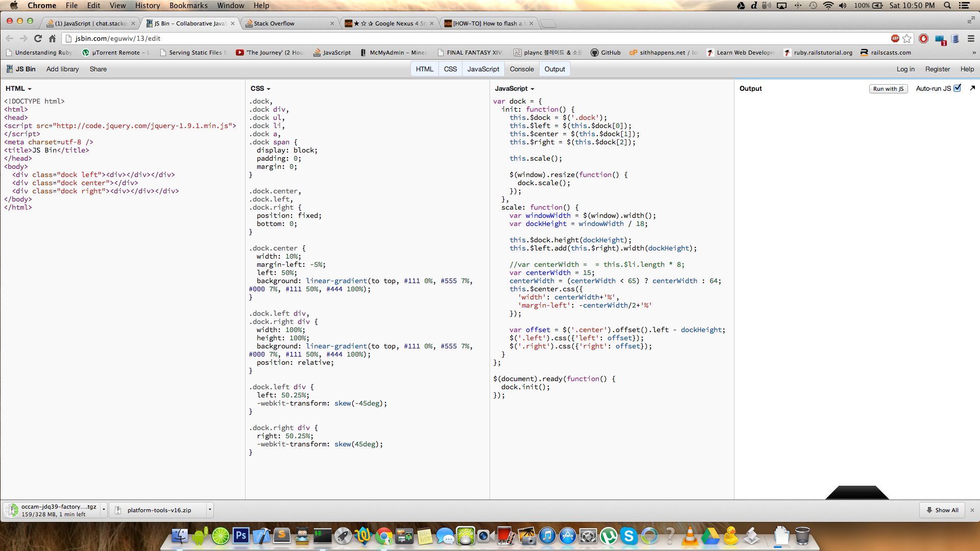Toggle the Console panel button

pos(522,69)
